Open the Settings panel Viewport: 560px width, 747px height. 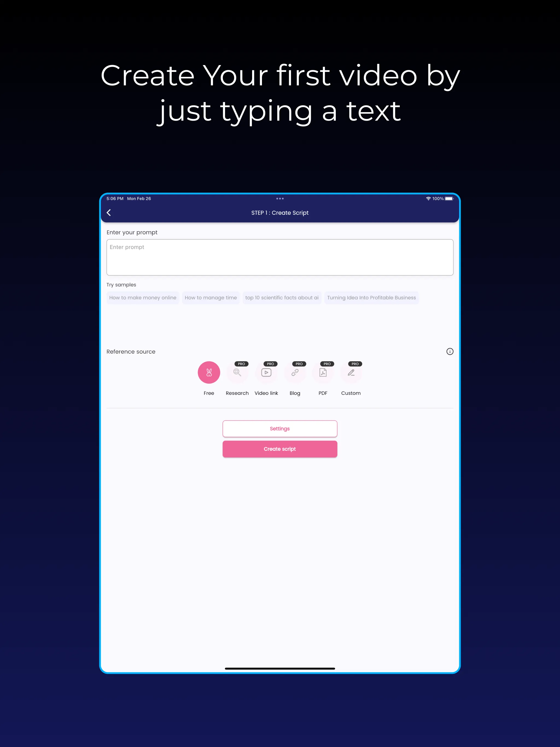coord(280,428)
